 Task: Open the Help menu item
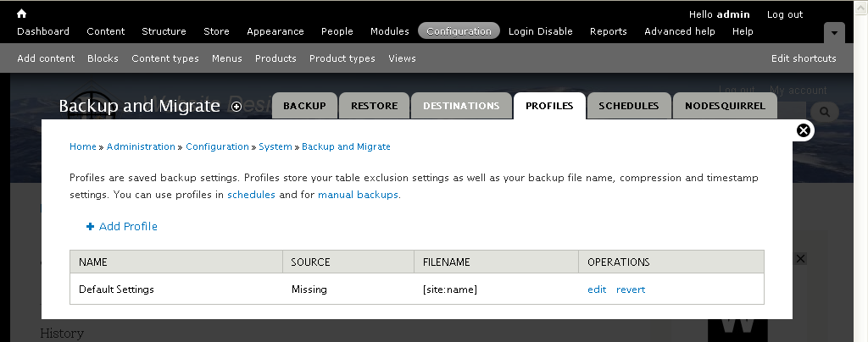[743, 31]
